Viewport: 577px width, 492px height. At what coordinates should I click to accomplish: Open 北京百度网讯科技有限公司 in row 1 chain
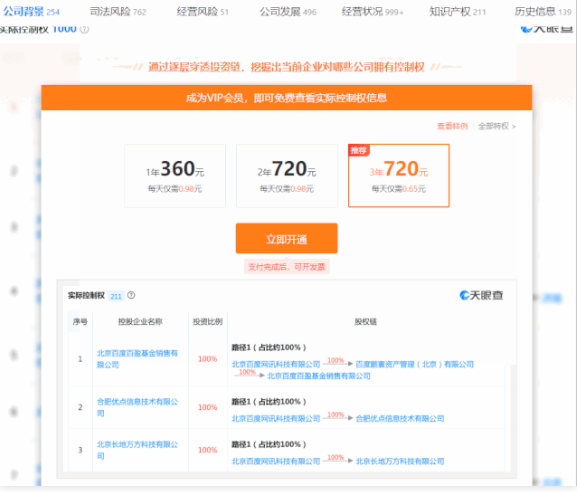click(x=276, y=364)
